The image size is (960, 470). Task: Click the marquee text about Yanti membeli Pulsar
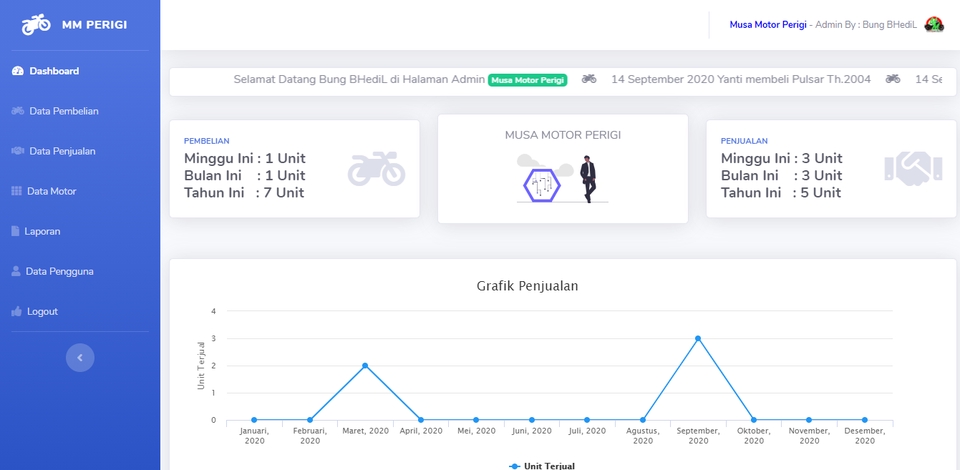(741, 80)
